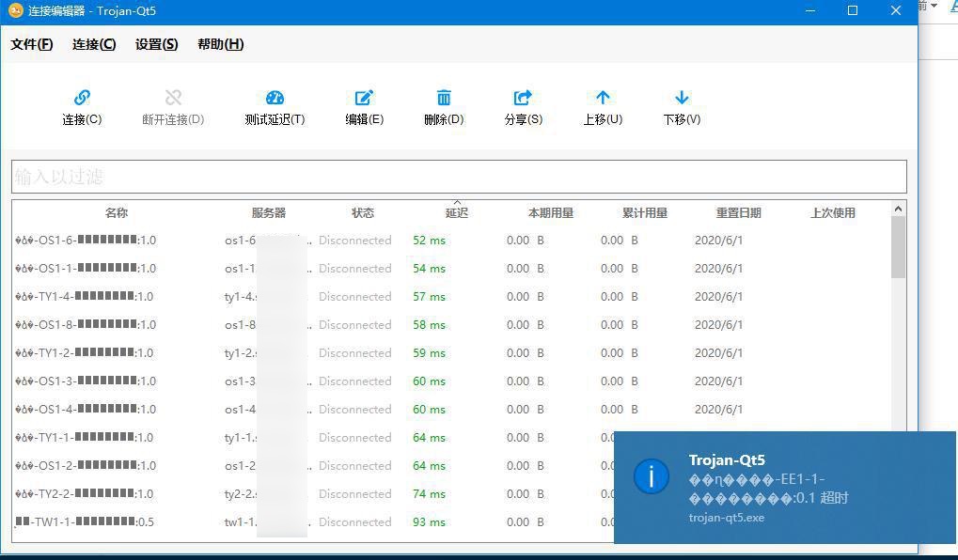Sort by 重置日期 column header

coord(739,212)
